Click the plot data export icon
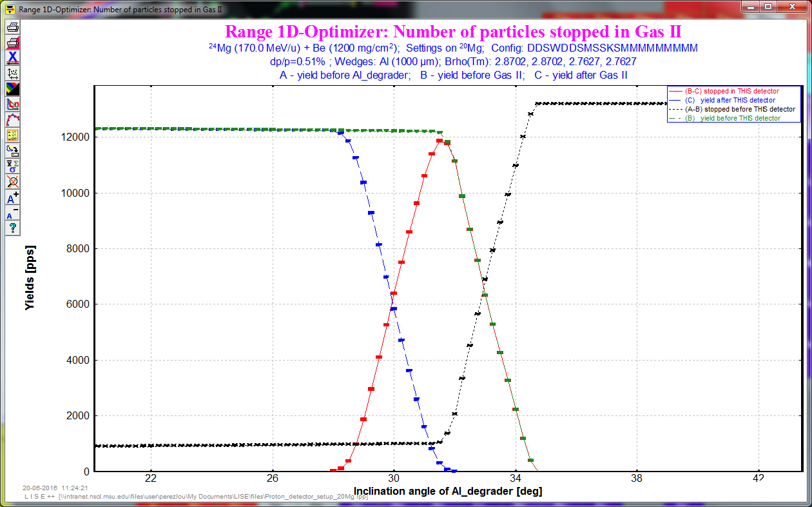Image resolution: width=812 pixels, height=507 pixels. click(12, 151)
